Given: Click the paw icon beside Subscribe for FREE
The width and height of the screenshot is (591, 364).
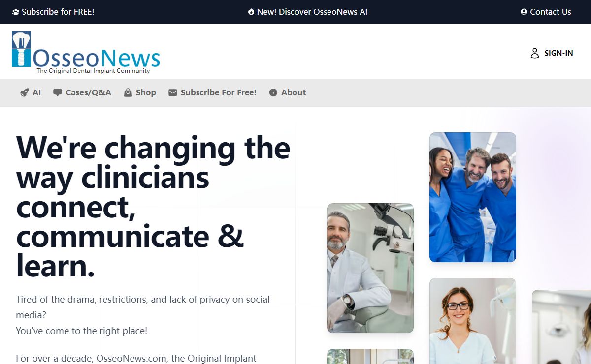Looking at the screenshot, I should point(16,12).
